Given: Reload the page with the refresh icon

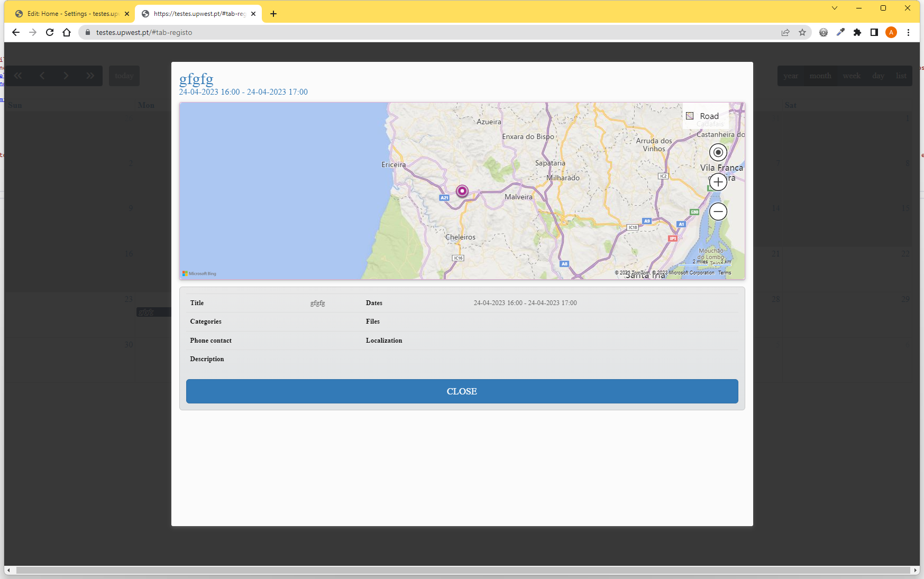Looking at the screenshot, I should (x=50, y=32).
